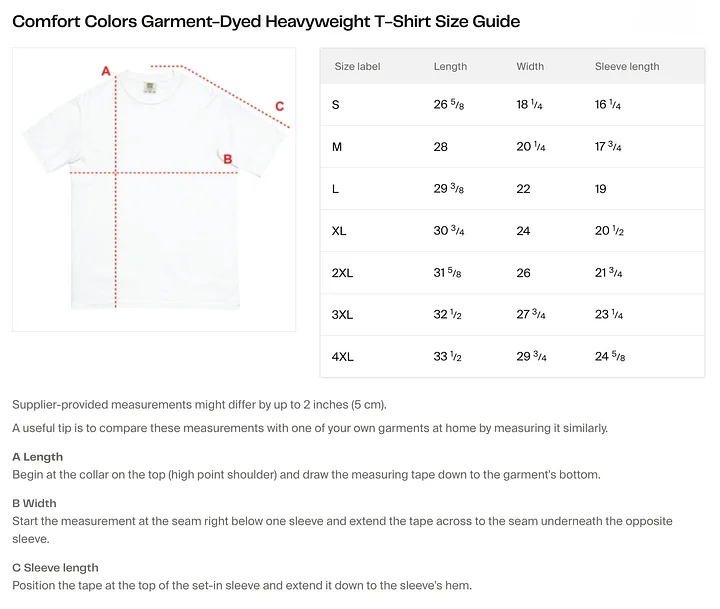Click the white t-shirt diagram image
Viewport: 720px width, 609px height.
154,189
